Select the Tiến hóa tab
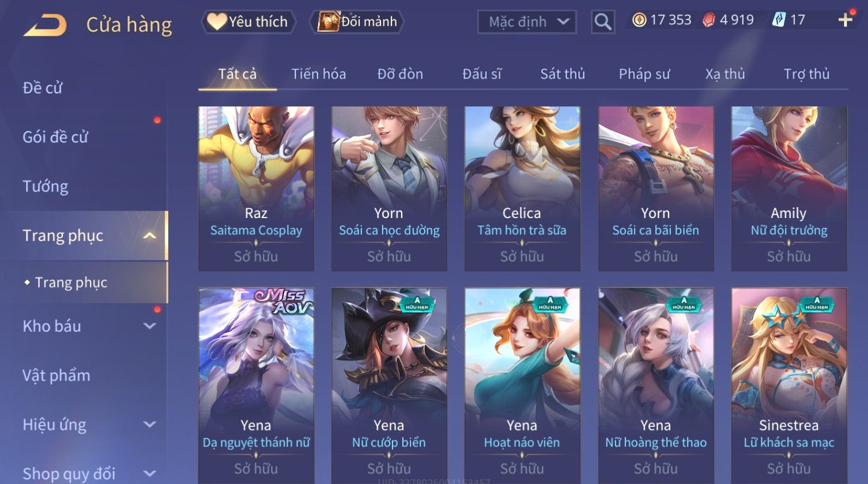868x484 pixels. point(319,74)
